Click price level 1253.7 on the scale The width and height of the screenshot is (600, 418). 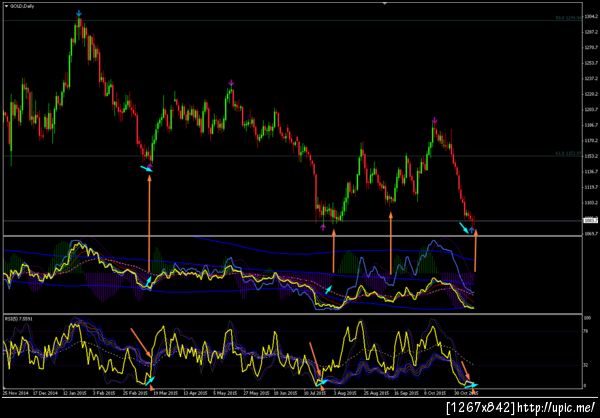[589, 63]
